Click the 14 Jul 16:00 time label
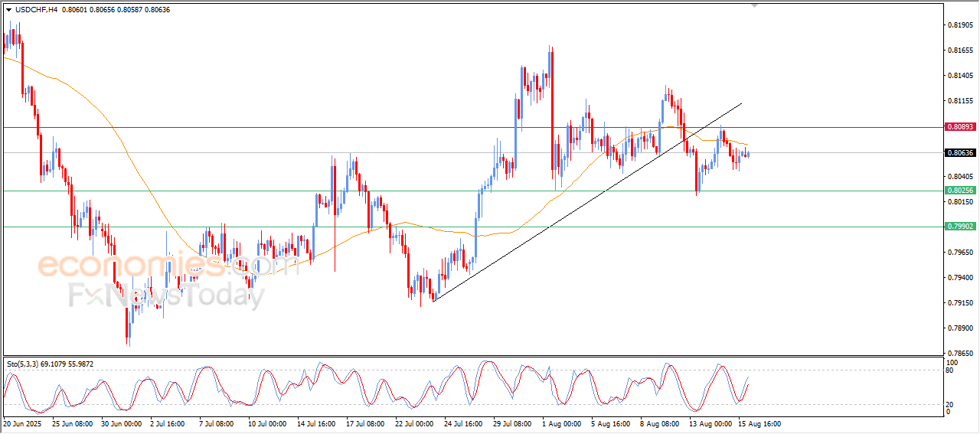Viewport: 980px width, 434px height. click(316, 423)
